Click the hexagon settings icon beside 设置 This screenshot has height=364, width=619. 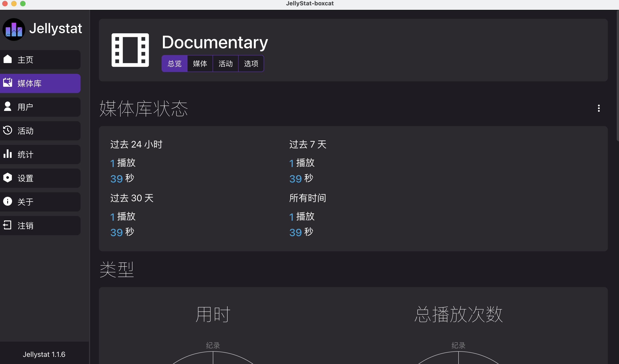(x=8, y=178)
